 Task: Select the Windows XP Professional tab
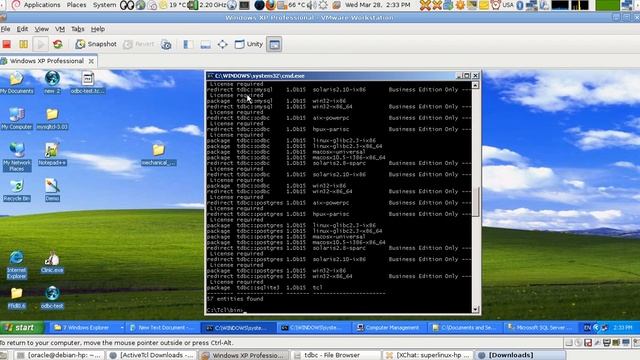pyautogui.click(x=47, y=61)
